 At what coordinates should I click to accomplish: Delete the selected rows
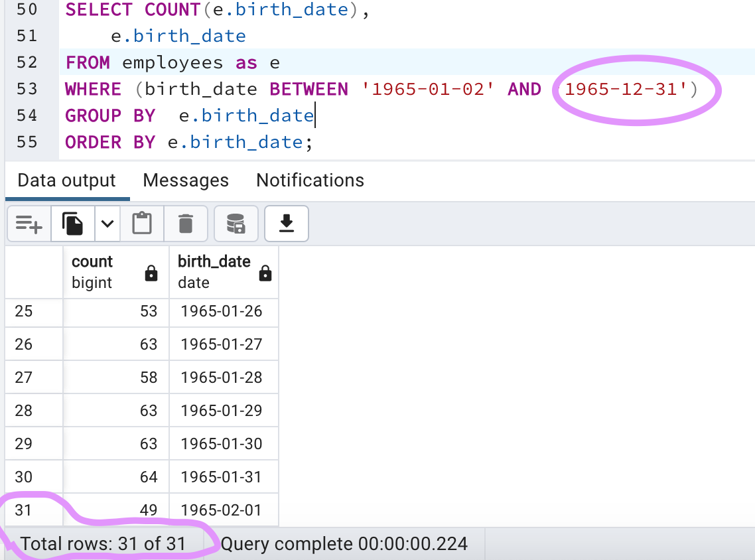(x=186, y=224)
